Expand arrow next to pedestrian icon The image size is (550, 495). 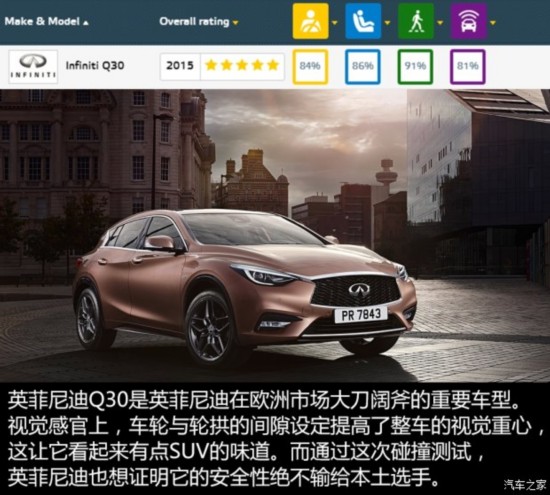click(440, 23)
